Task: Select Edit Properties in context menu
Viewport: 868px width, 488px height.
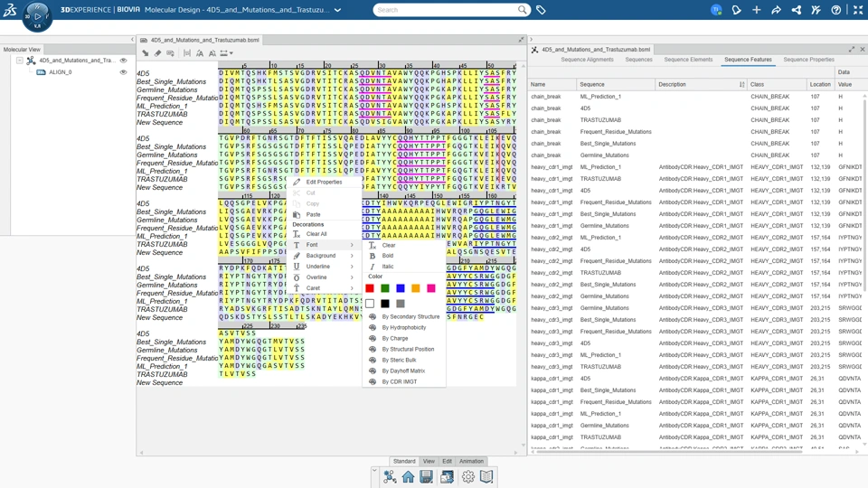Action: (324, 182)
